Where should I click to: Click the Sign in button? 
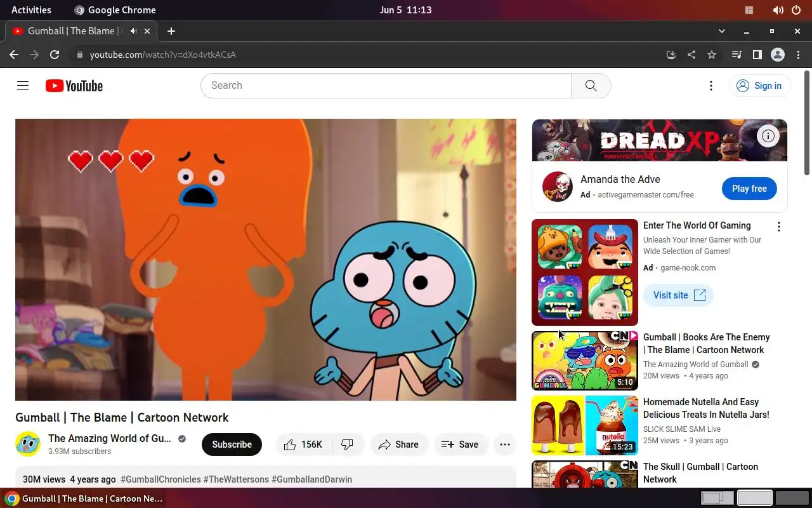tap(759, 86)
